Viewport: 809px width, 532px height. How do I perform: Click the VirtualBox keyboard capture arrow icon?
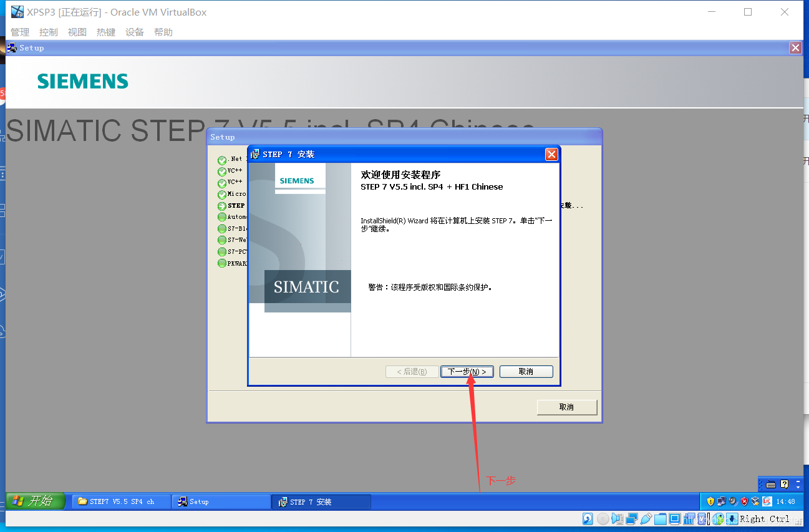[x=732, y=518]
